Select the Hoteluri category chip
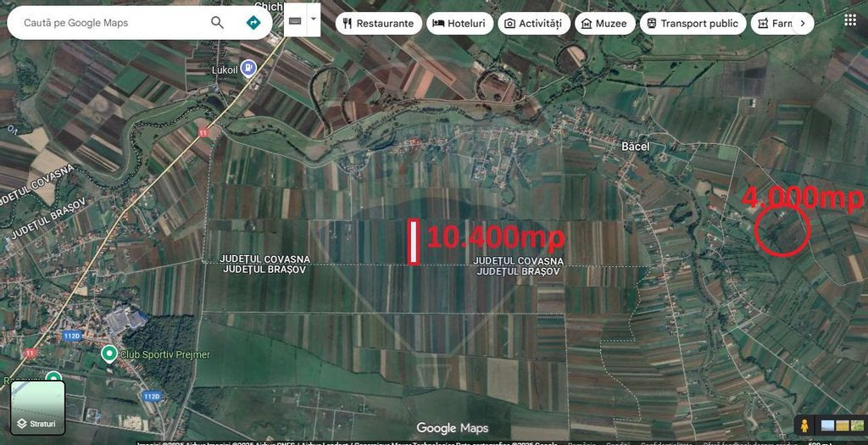The width and height of the screenshot is (868, 445). [459, 23]
